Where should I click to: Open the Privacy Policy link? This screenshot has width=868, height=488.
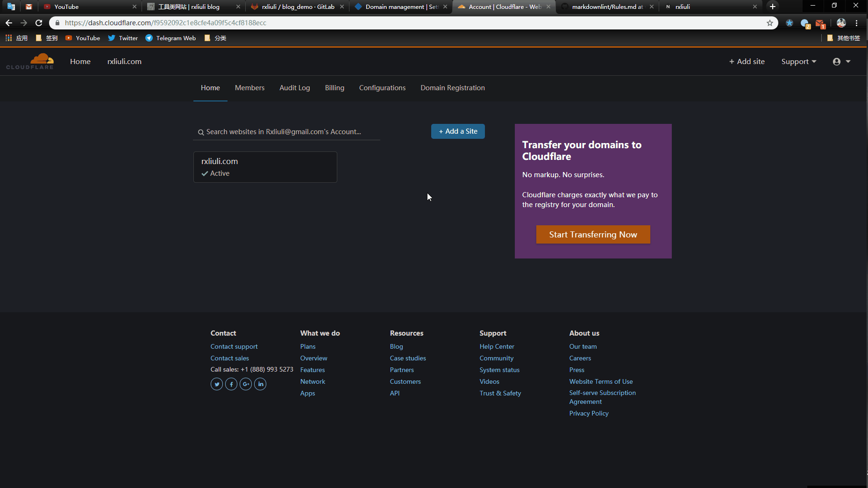click(589, 413)
